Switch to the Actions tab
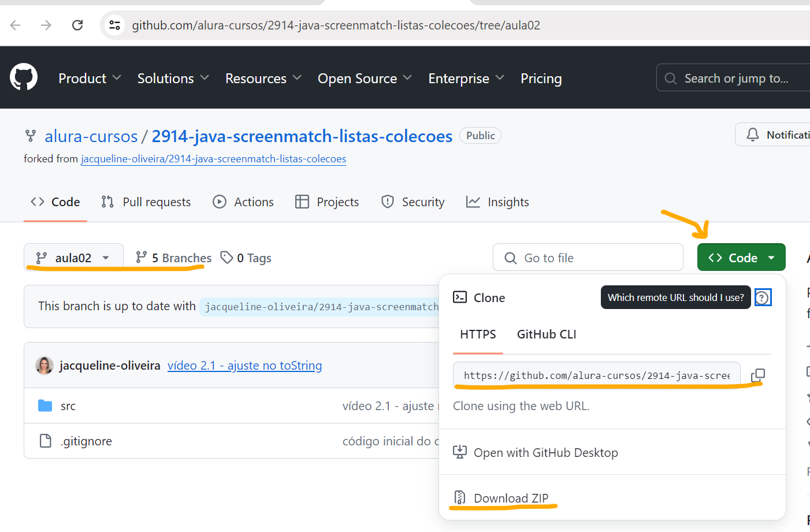810x532 pixels. (x=243, y=202)
